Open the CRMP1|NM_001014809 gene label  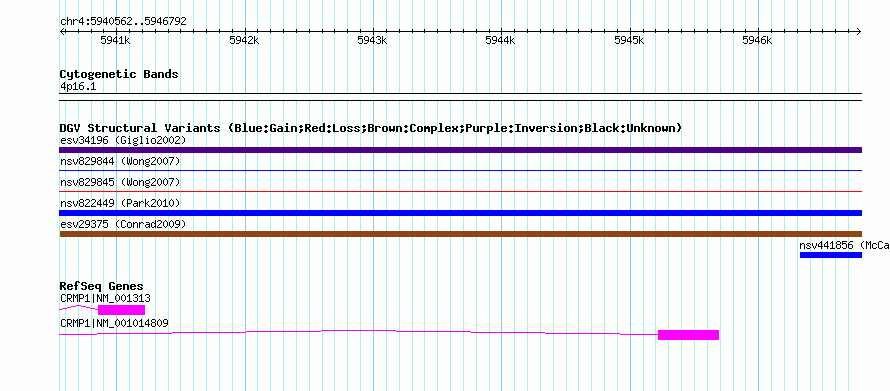114,323
